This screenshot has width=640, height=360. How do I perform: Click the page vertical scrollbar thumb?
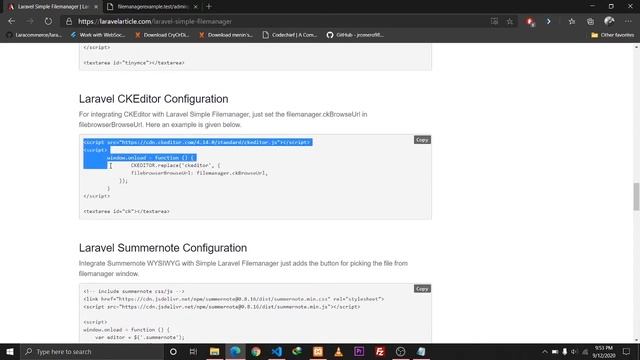click(x=636, y=197)
